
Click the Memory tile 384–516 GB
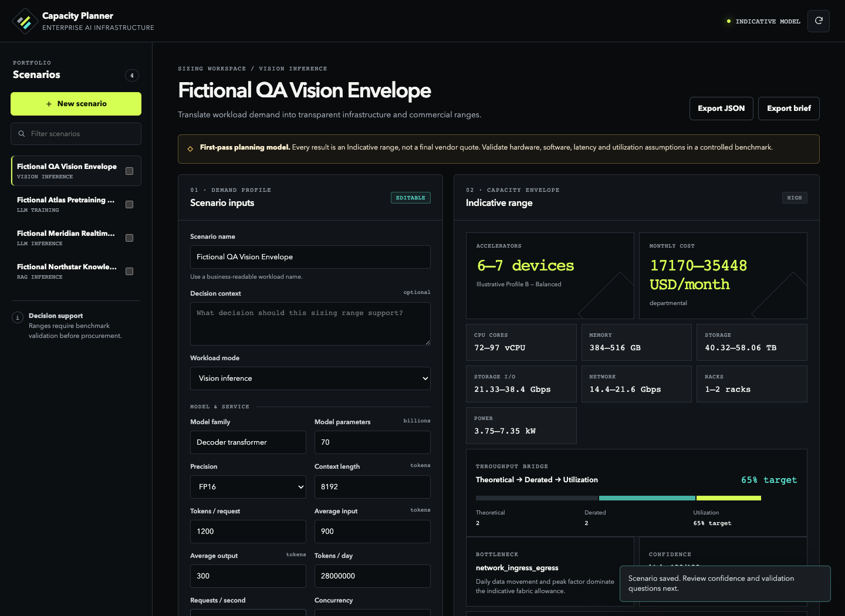point(637,343)
